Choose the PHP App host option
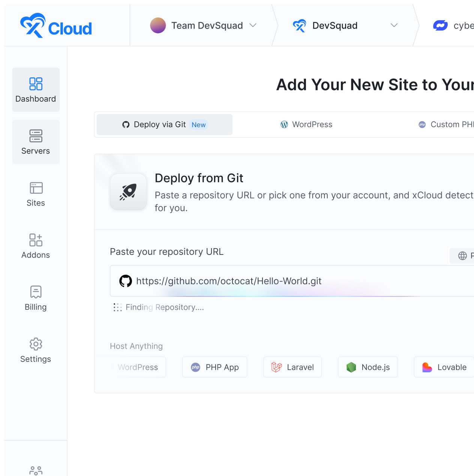The image size is (474, 476). coord(215,367)
